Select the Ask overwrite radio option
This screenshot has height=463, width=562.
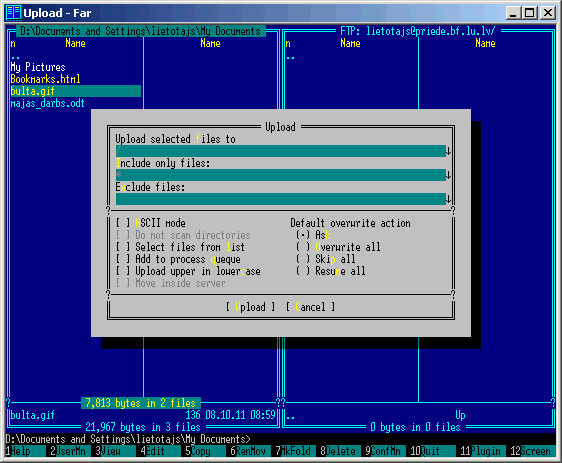click(x=303, y=235)
